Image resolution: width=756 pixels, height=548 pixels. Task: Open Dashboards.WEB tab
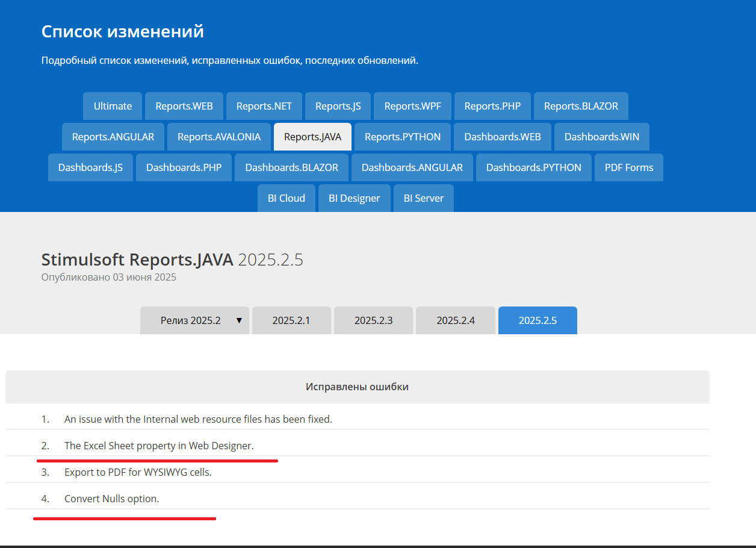click(503, 137)
